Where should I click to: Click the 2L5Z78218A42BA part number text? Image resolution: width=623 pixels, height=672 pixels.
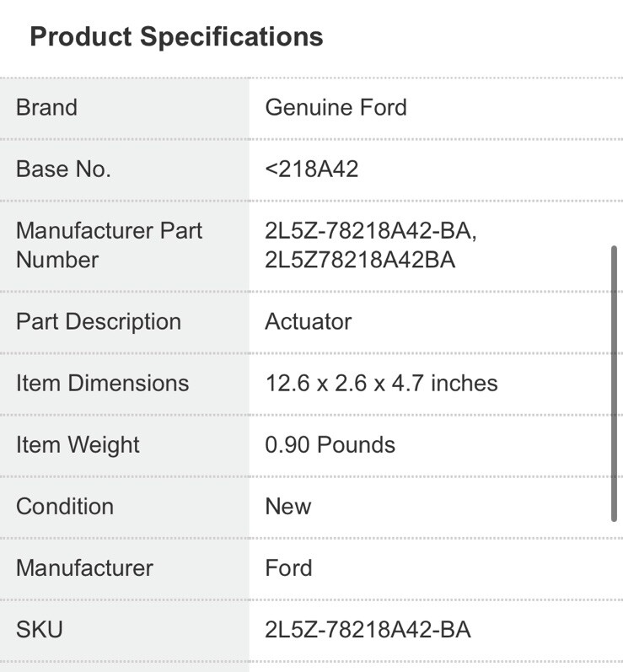click(360, 261)
